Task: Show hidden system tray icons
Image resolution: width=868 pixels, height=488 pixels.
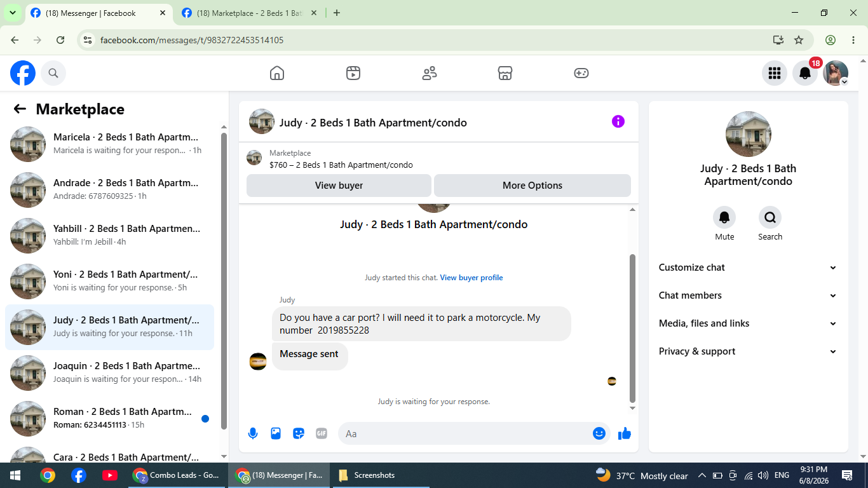Action: point(702,475)
